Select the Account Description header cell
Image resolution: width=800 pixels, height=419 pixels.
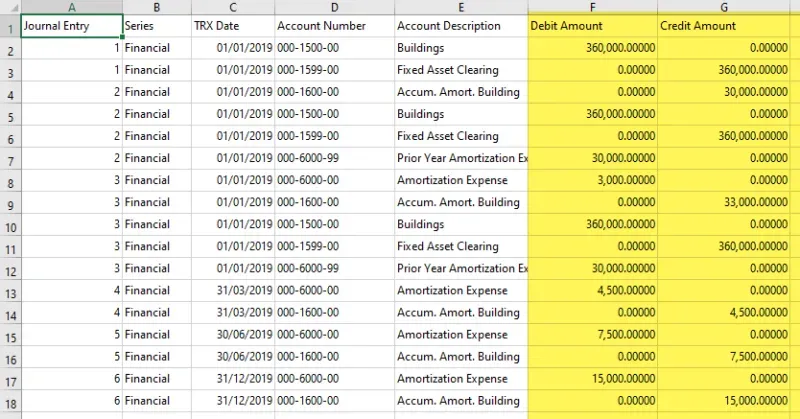[x=459, y=26]
